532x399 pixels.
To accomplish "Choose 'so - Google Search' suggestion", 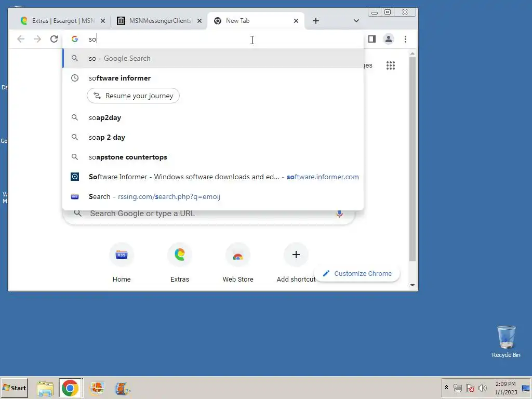I will point(213,58).
